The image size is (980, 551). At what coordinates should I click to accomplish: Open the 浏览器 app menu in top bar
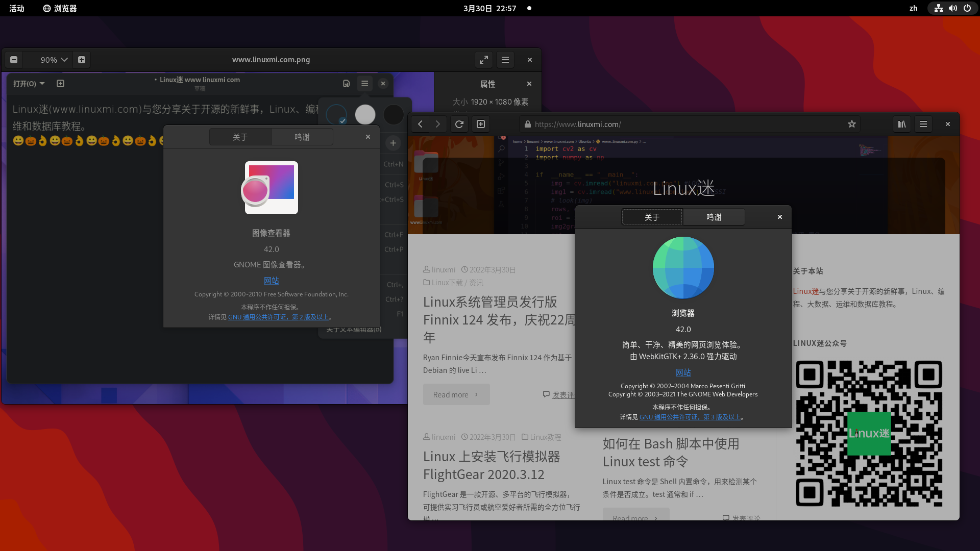(60, 8)
